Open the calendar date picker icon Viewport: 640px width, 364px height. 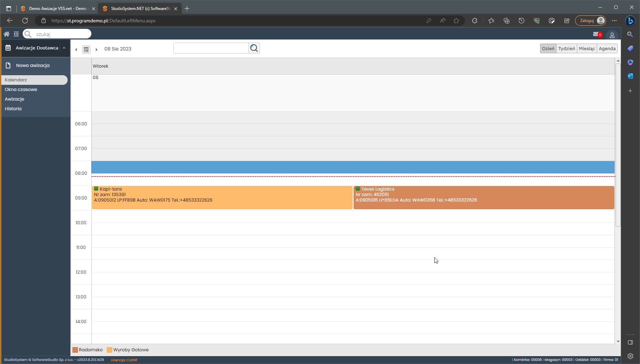86,49
